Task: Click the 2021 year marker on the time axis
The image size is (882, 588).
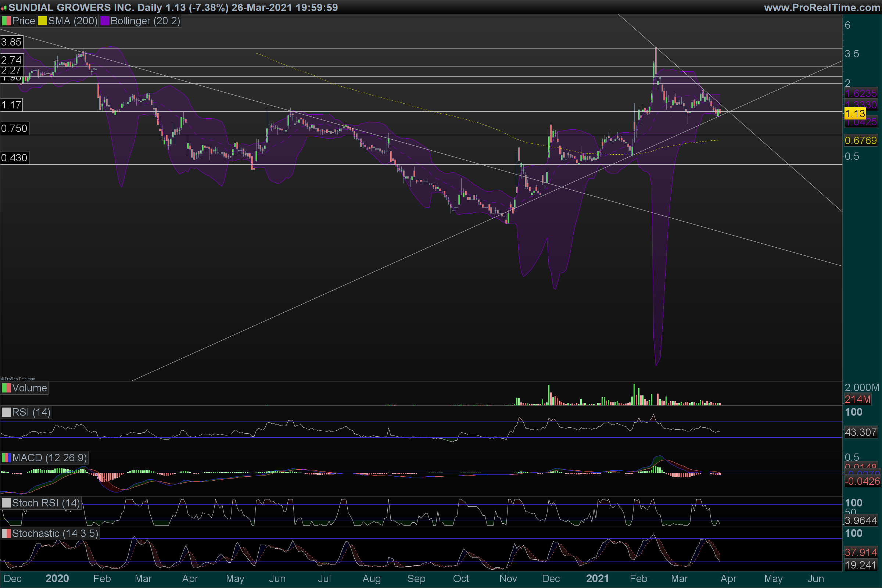Action: point(597,578)
